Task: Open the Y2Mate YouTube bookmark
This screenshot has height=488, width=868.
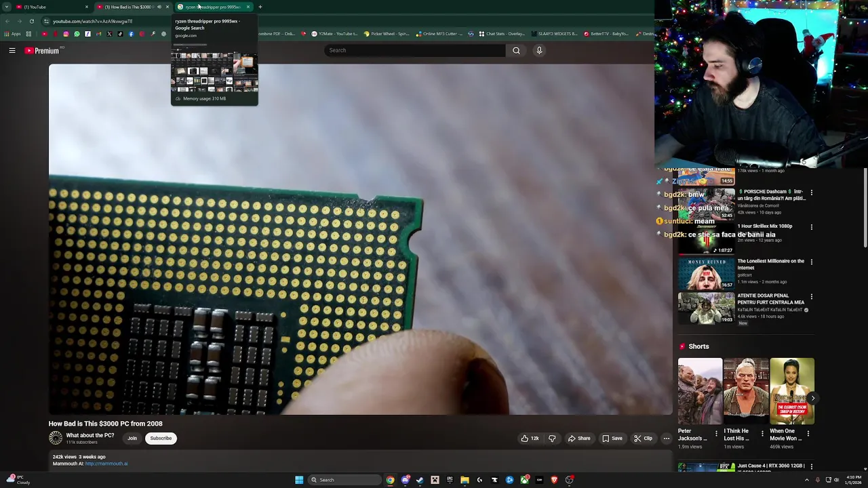Action: click(x=334, y=34)
